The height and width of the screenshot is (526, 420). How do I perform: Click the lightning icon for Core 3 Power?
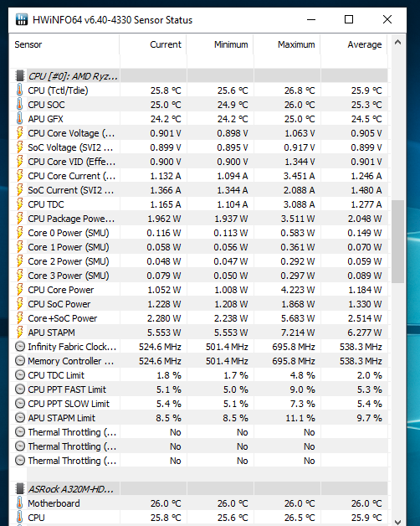coord(20,276)
